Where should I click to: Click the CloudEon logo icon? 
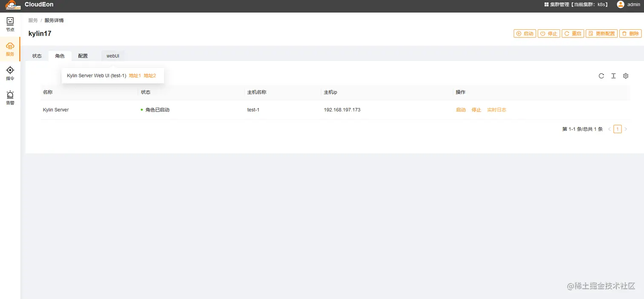[13, 5]
